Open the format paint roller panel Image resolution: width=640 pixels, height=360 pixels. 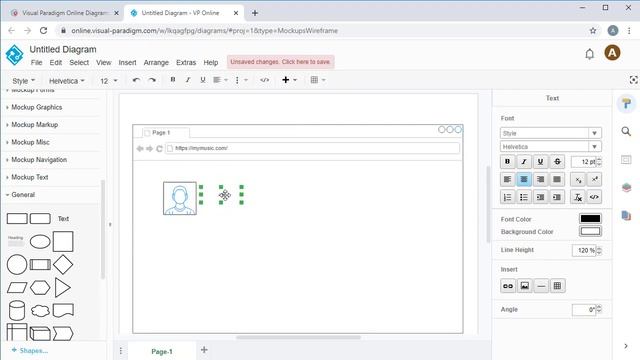[x=627, y=104]
